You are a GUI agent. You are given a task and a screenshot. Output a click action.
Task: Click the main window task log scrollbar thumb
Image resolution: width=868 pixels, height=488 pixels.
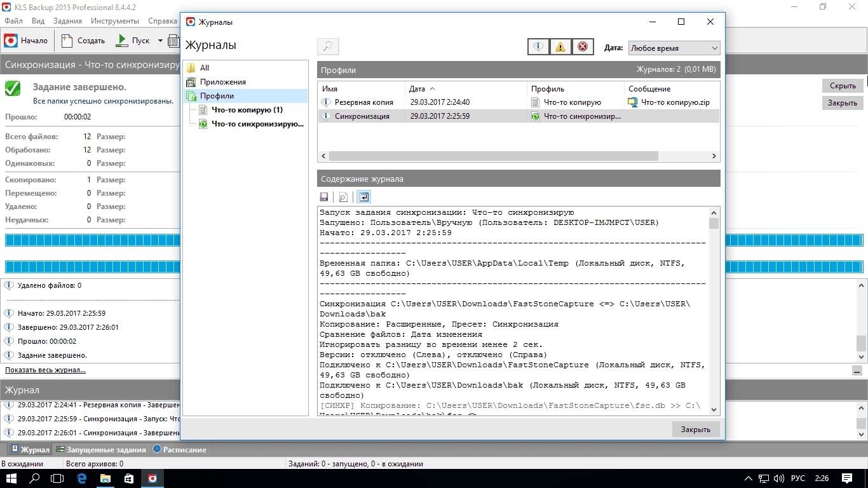coord(861,343)
